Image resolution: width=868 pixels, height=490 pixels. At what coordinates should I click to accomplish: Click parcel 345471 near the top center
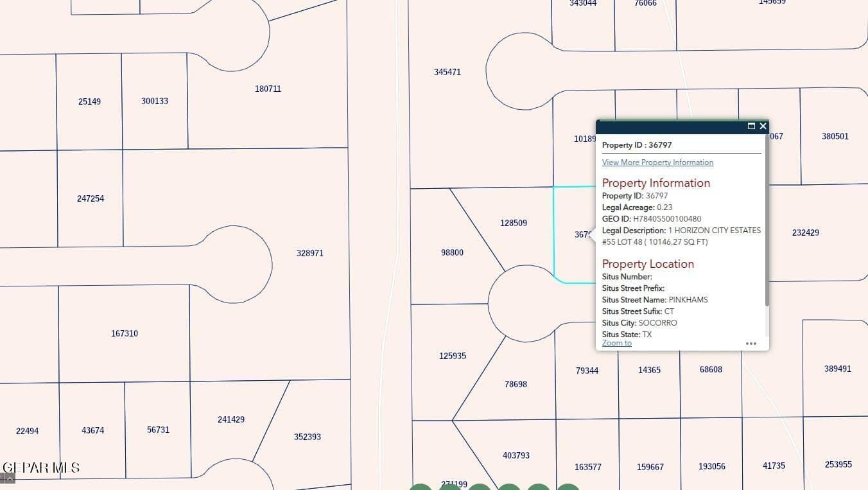coord(447,72)
